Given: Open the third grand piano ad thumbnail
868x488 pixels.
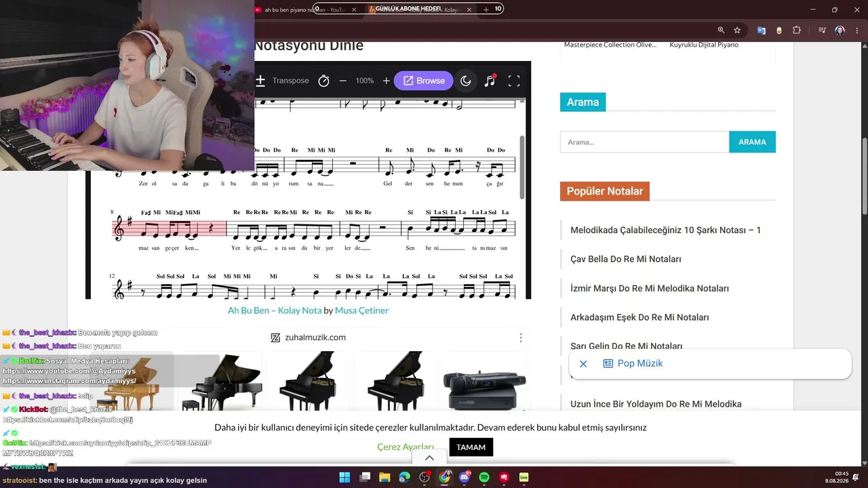Looking at the screenshot, I should coord(308,381).
